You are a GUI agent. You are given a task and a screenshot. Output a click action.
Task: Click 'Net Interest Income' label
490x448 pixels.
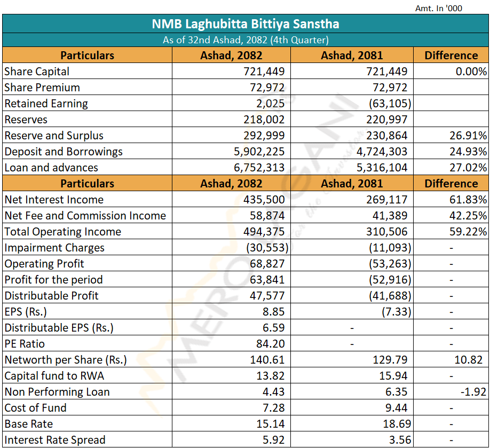[x=54, y=200]
